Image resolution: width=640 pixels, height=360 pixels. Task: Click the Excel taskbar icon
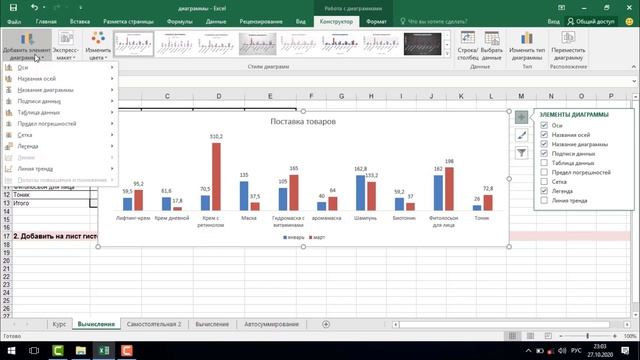click(104, 351)
